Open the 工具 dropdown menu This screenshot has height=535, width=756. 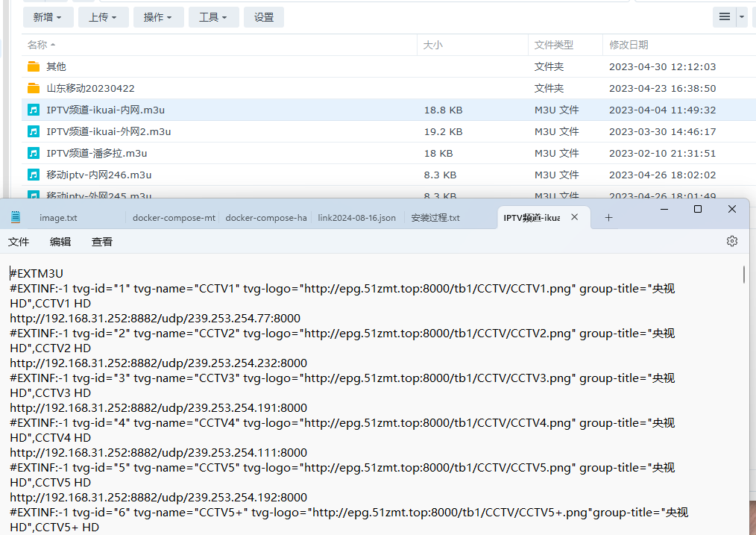213,17
